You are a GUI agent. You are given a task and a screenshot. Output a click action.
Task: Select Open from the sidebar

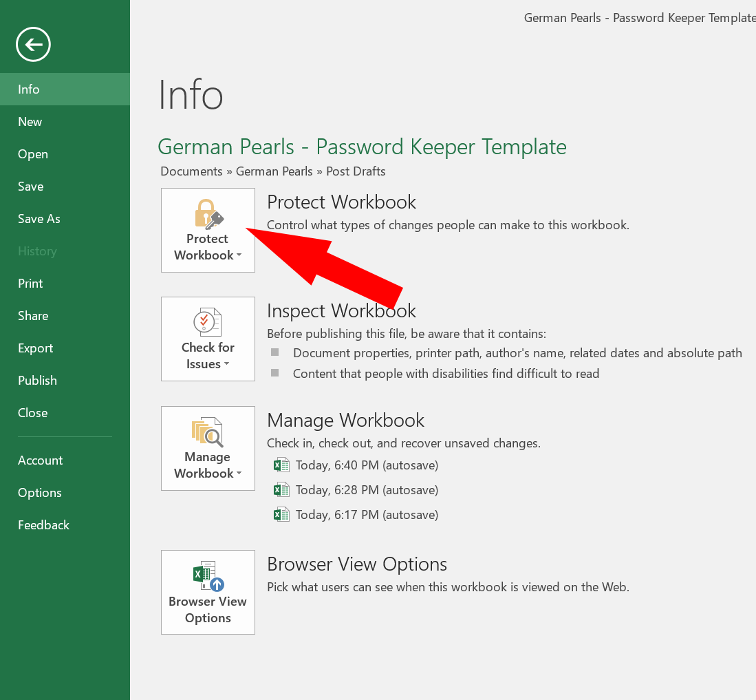[x=32, y=153]
